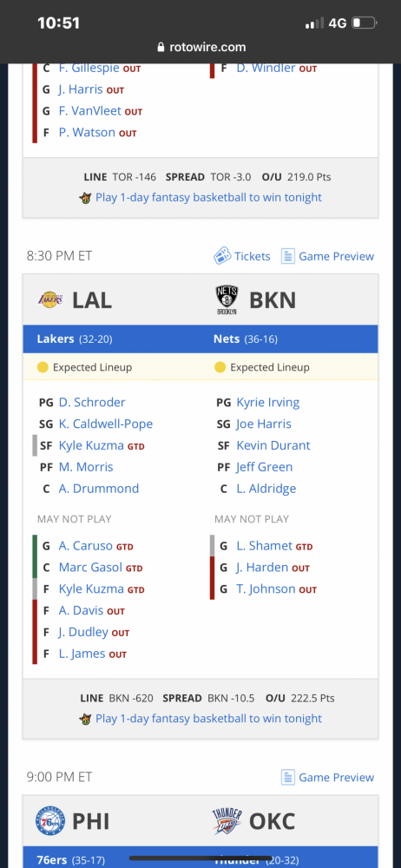Open F. VanVleet's player page
Viewport: 401px width, 868px height.
(x=89, y=111)
